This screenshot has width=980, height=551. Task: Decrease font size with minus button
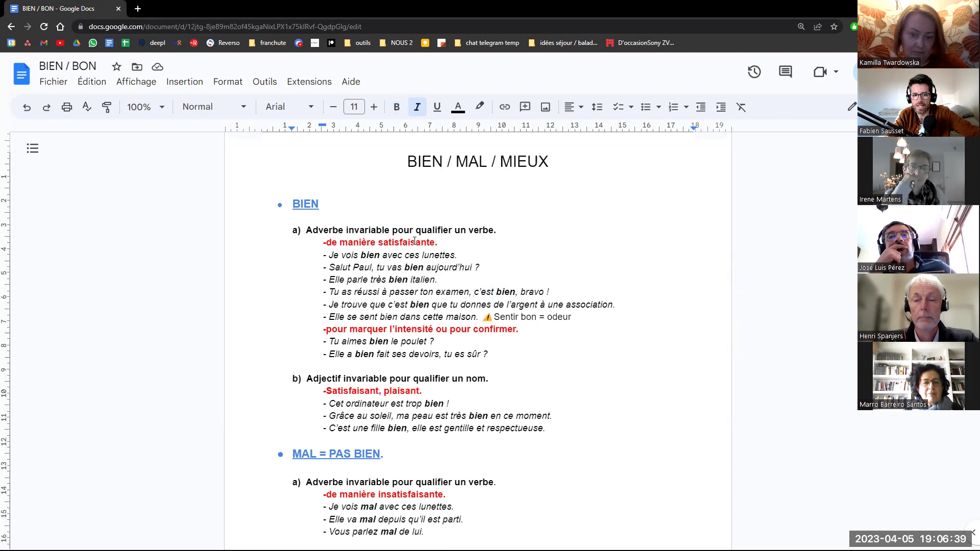click(x=333, y=107)
